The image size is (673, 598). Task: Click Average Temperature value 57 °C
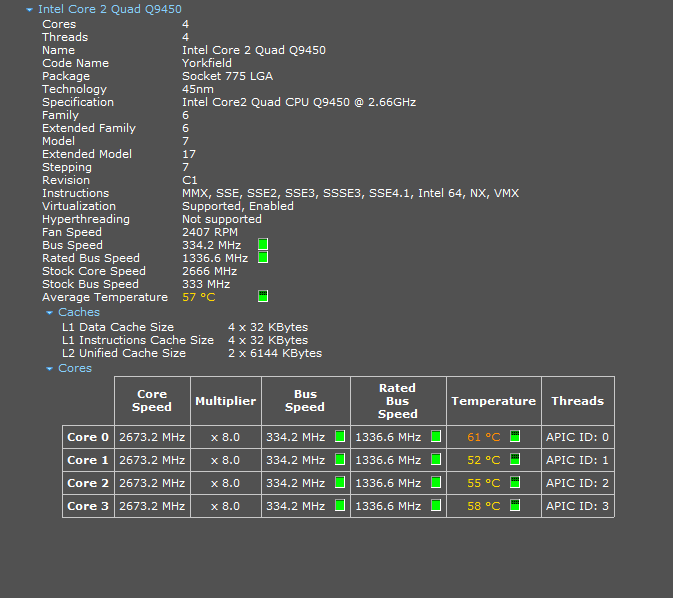coord(199,297)
